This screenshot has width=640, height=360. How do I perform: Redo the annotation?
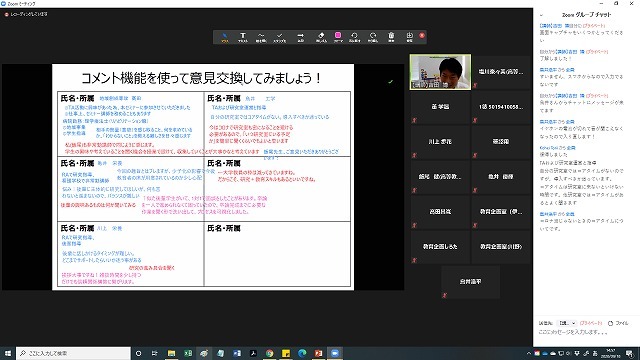click(373, 37)
